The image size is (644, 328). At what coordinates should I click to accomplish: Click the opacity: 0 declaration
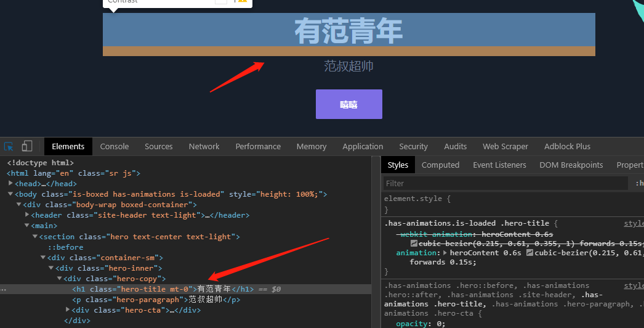[421, 324]
